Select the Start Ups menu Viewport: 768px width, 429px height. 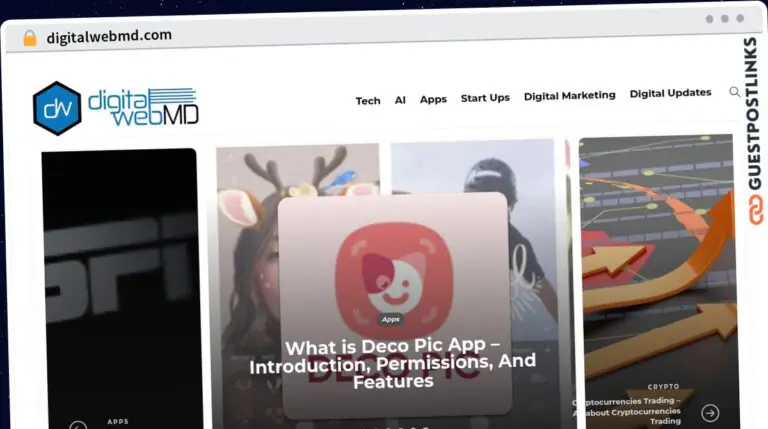(485, 97)
